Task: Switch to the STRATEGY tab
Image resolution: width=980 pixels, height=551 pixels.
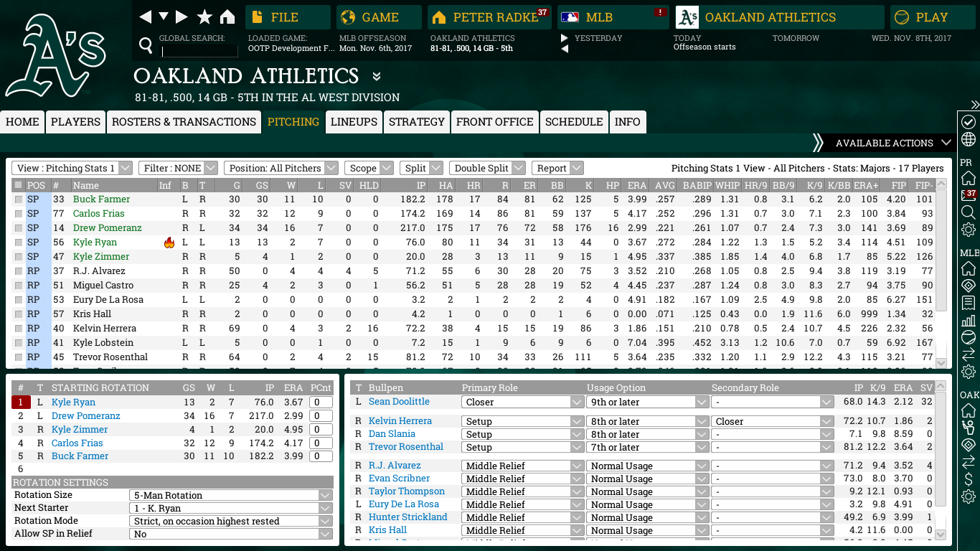Action: [417, 122]
